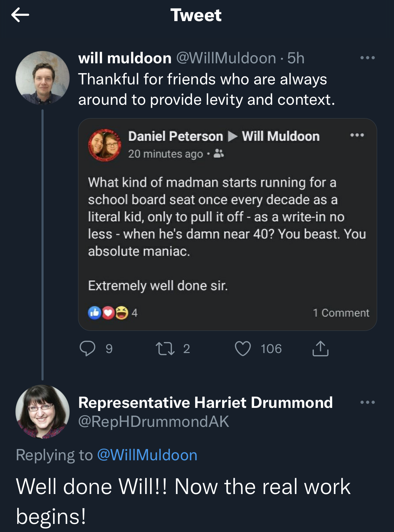Click the heart reaction icon in post

(x=108, y=313)
